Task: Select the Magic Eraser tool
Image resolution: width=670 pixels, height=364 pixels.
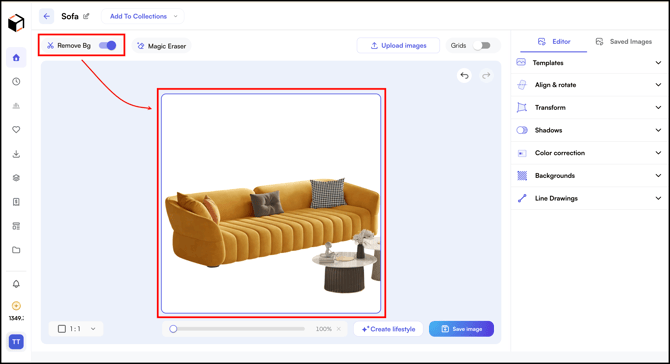Action: click(162, 46)
